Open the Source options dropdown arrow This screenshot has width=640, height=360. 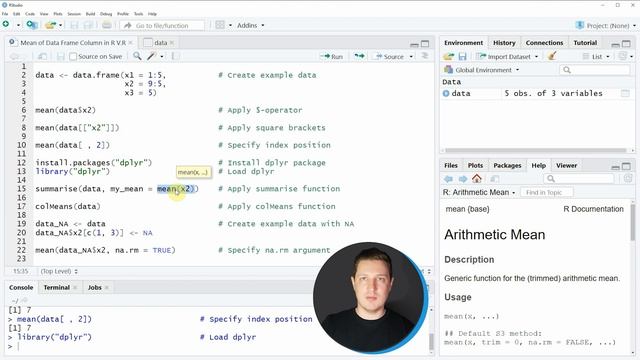point(411,57)
